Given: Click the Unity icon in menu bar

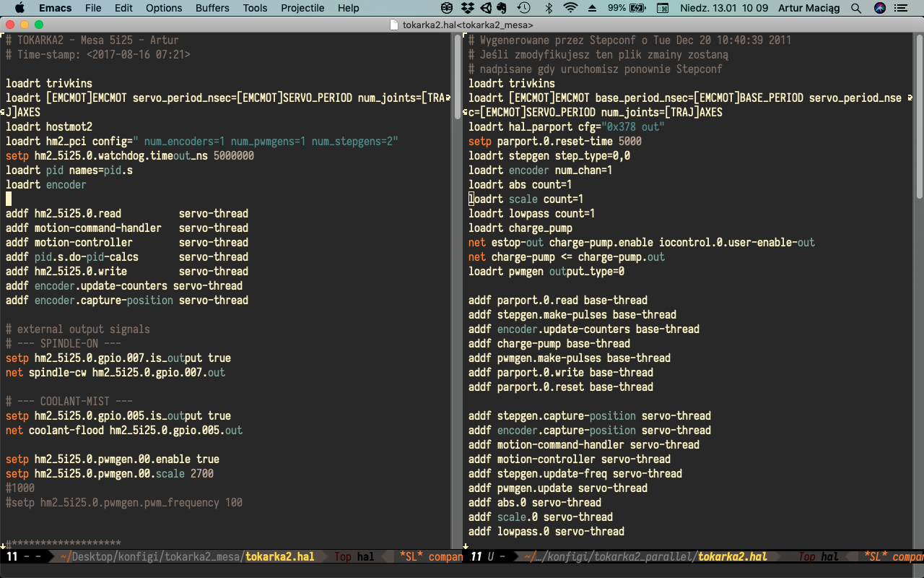Looking at the screenshot, I should pyautogui.click(x=485, y=8).
